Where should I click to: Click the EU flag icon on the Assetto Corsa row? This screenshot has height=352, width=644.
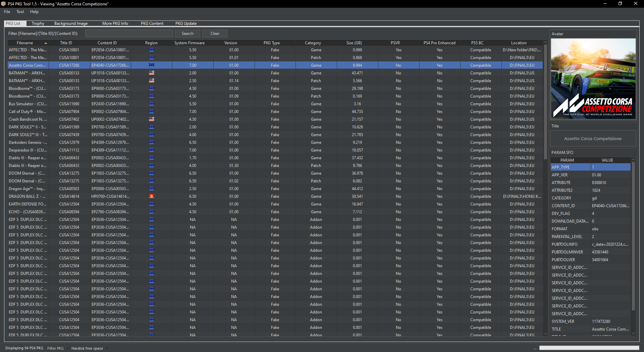(152, 65)
